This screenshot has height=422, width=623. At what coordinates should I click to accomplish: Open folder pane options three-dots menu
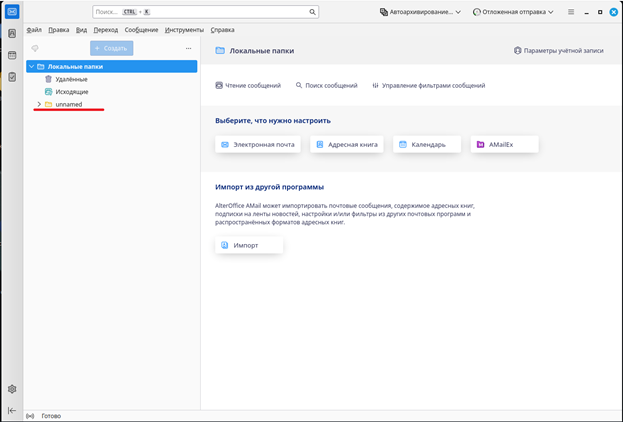coord(188,48)
